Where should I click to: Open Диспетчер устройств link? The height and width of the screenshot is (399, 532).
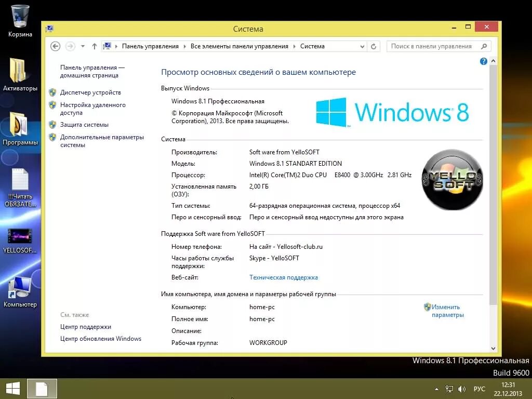(x=90, y=92)
